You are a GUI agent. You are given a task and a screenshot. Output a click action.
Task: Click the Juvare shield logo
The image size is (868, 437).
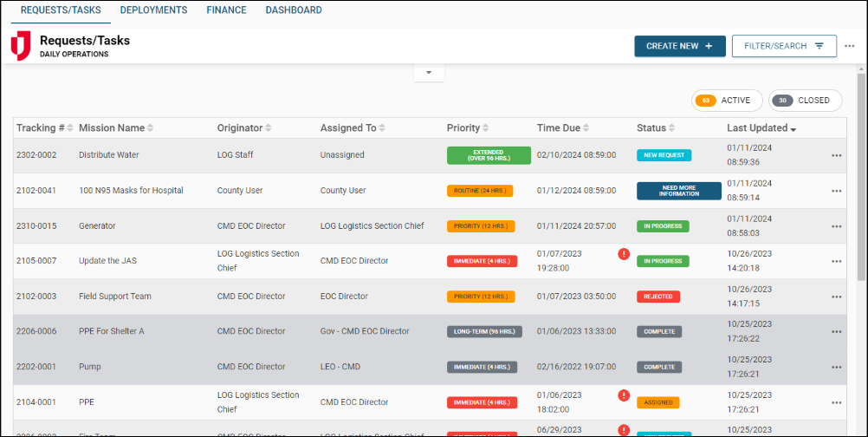(21, 46)
